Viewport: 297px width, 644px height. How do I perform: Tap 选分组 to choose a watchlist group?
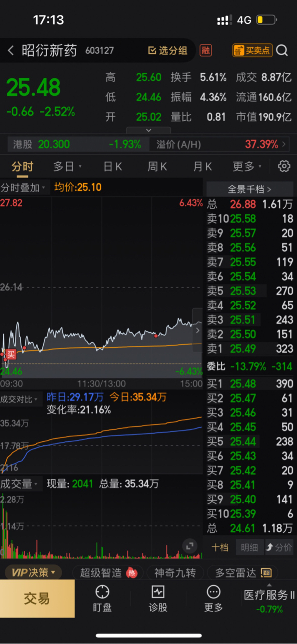(168, 50)
